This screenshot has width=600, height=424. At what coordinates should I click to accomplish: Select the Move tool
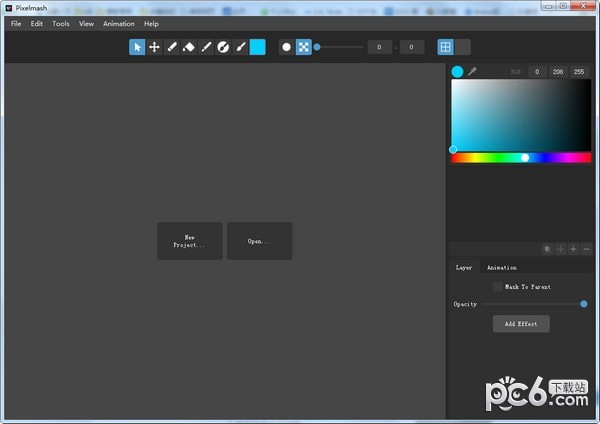[154, 47]
